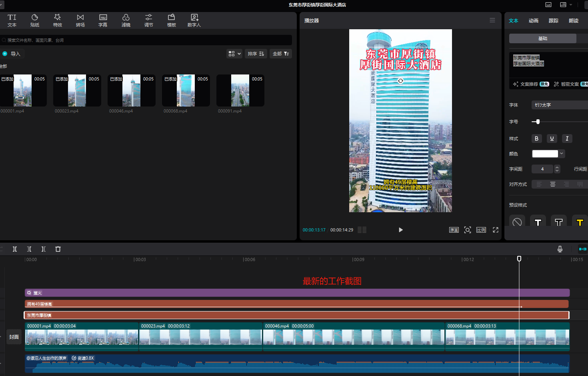Set text alignment to center
588x376 pixels.
coord(553,184)
